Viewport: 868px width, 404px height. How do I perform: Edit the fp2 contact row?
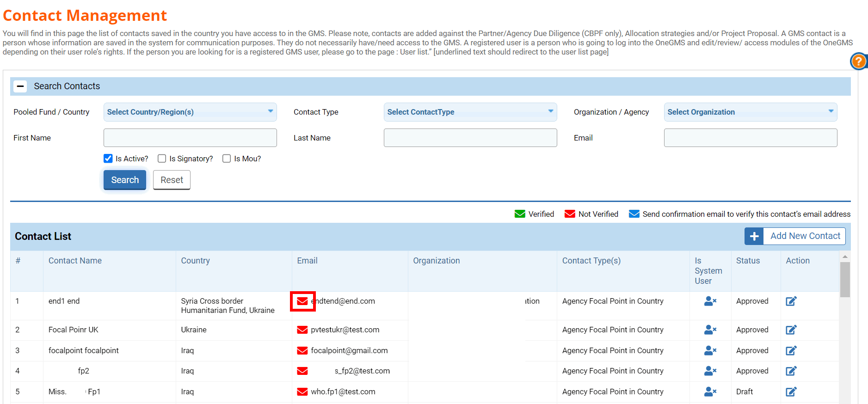coord(791,371)
